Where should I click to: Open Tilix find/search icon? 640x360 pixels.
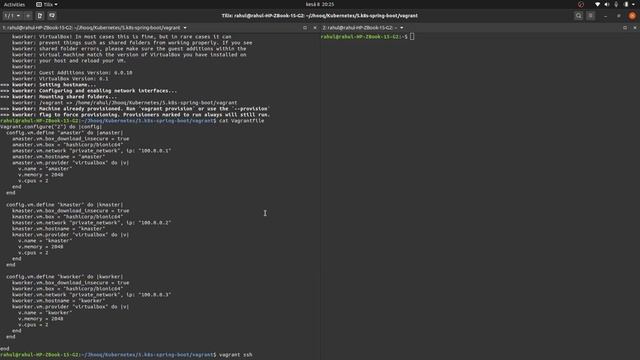pyautogui.click(x=578, y=16)
